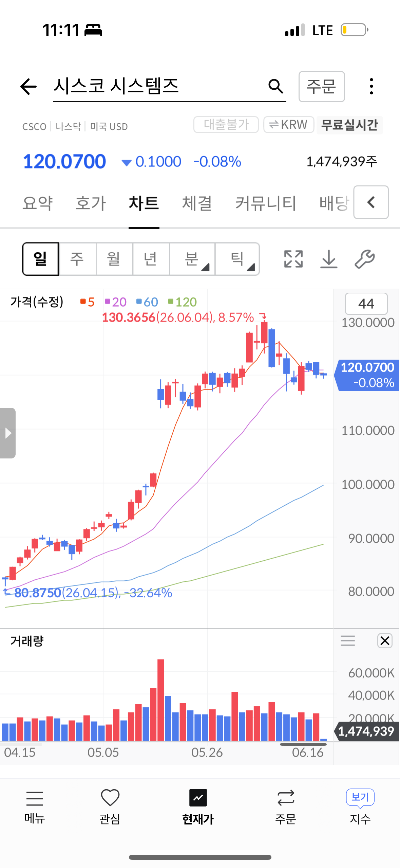
Task: Tap the 60-day moving average legend
Action: (x=147, y=302)
